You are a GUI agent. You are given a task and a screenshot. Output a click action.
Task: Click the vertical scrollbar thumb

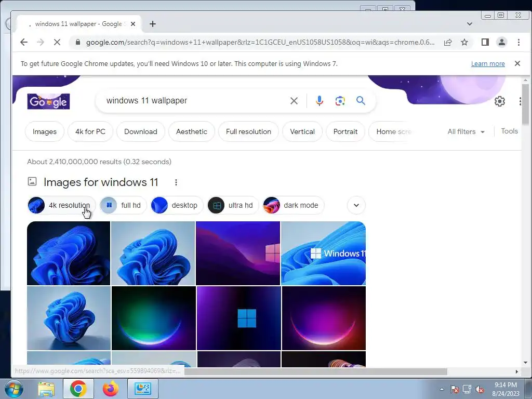pos(526,104)
